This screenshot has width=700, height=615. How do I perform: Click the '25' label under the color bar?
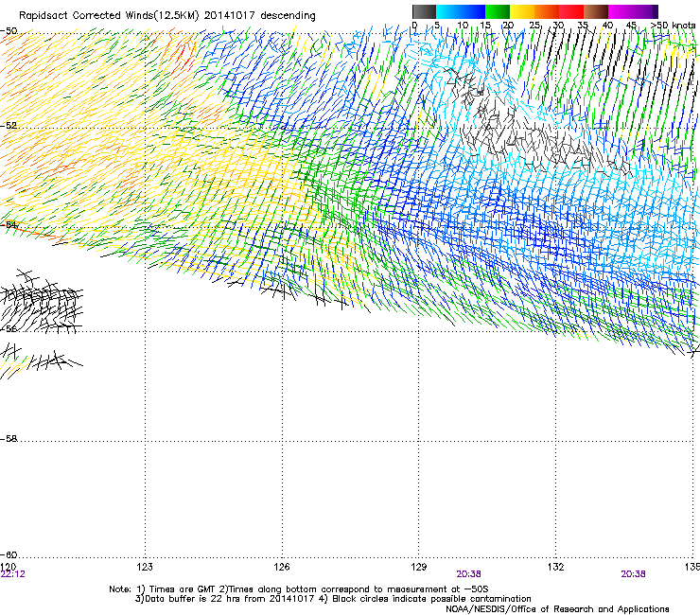tap(534, 26)
